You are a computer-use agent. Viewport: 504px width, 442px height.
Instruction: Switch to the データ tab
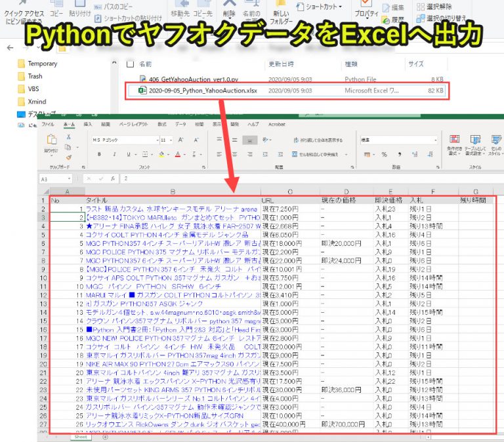point(180,125)
